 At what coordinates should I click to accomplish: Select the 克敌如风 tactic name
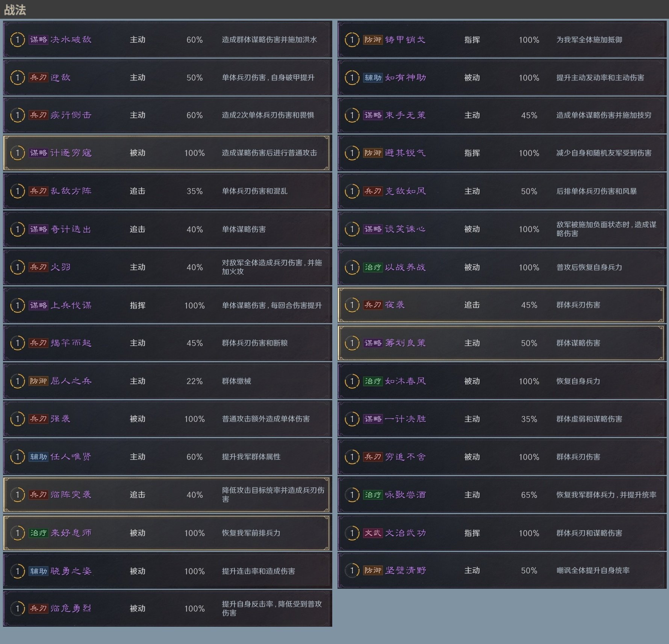(x=406, y=191)
